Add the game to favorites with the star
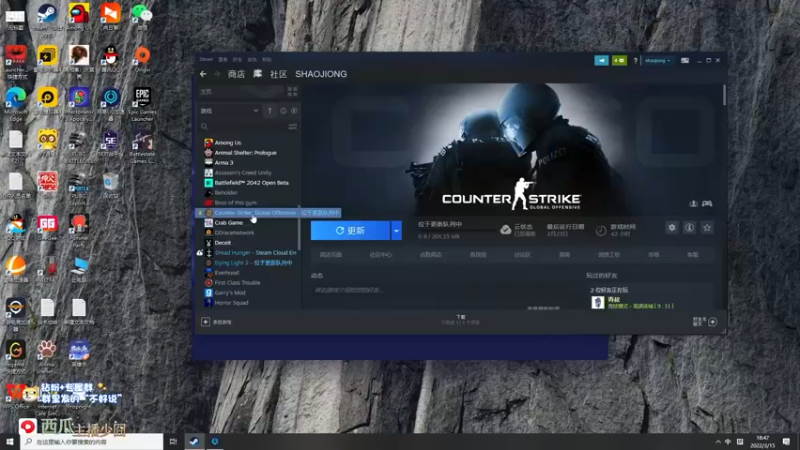This screenshot has width=800, height=450. pyautogui.click(x=707, y=228)
